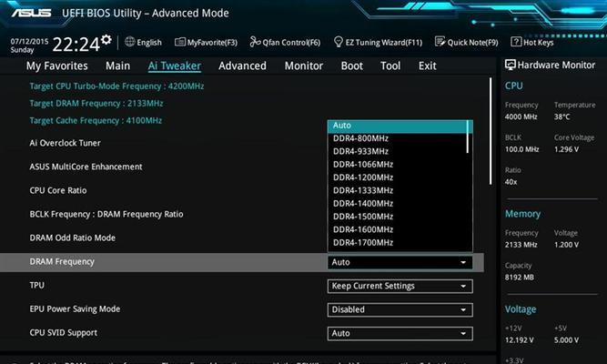Click Target CPU Turbo-Mode Frequency text

(116, 86)
